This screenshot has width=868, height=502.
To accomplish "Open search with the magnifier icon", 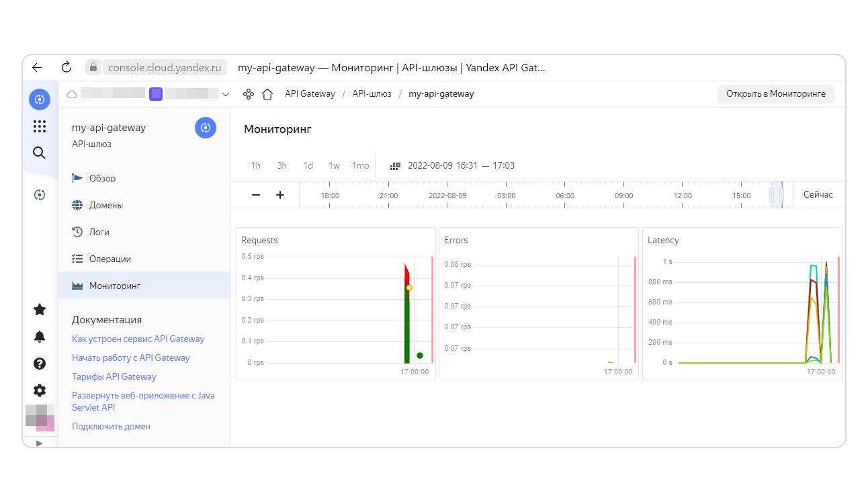I will (x=40, y=153).
